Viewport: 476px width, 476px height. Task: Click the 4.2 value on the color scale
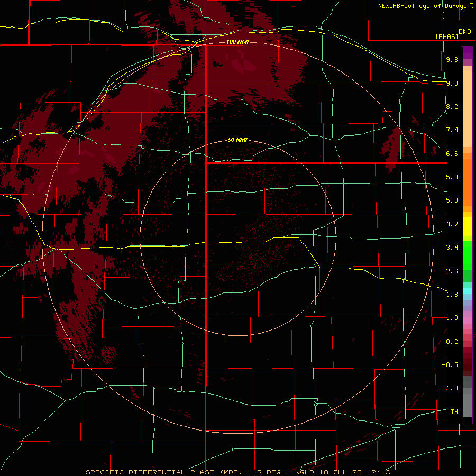(x=452, y=224)
